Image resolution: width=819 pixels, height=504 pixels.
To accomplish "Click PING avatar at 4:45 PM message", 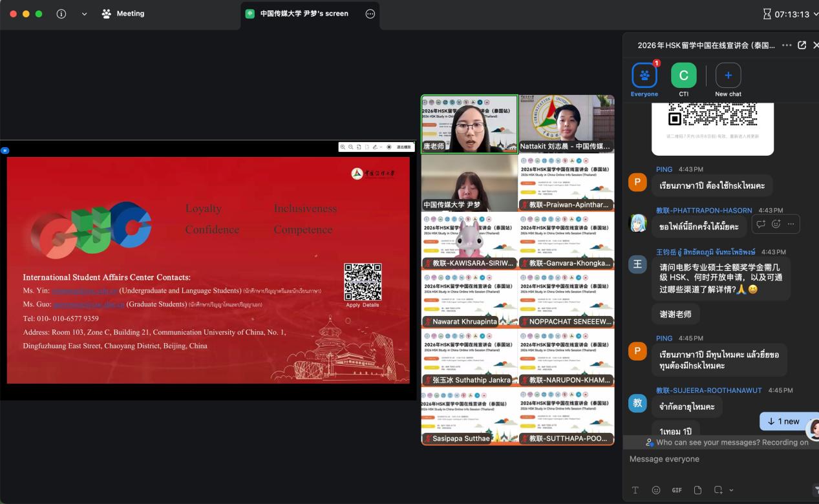I will (637, 351).
